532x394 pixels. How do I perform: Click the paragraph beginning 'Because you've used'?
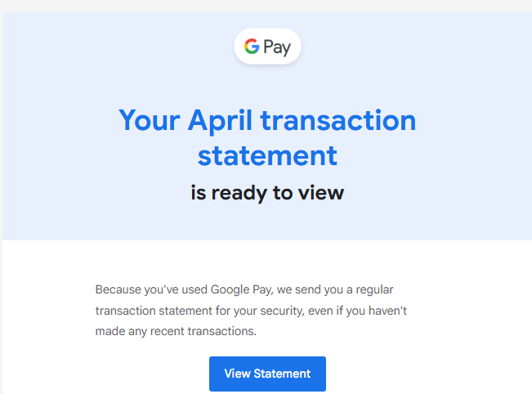point(251,310)
